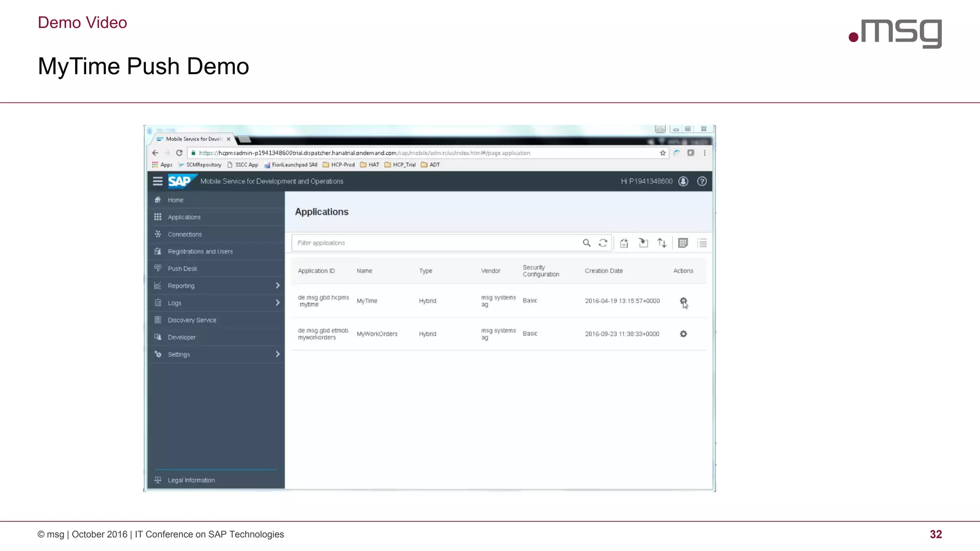
Task: Open the ADT bookmark folder
Action: (430, 165)
